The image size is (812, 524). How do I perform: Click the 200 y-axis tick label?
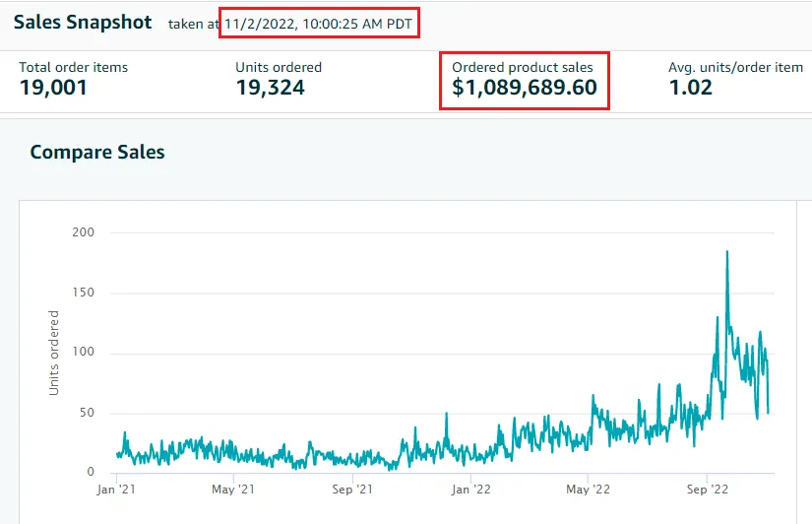(x=84, y=232)
